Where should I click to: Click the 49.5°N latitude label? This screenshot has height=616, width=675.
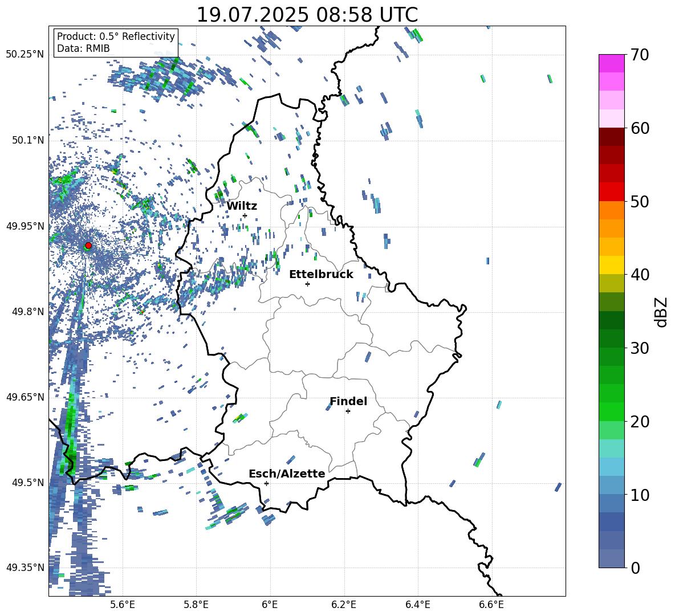pyautogui.click(x=27, y=482)
